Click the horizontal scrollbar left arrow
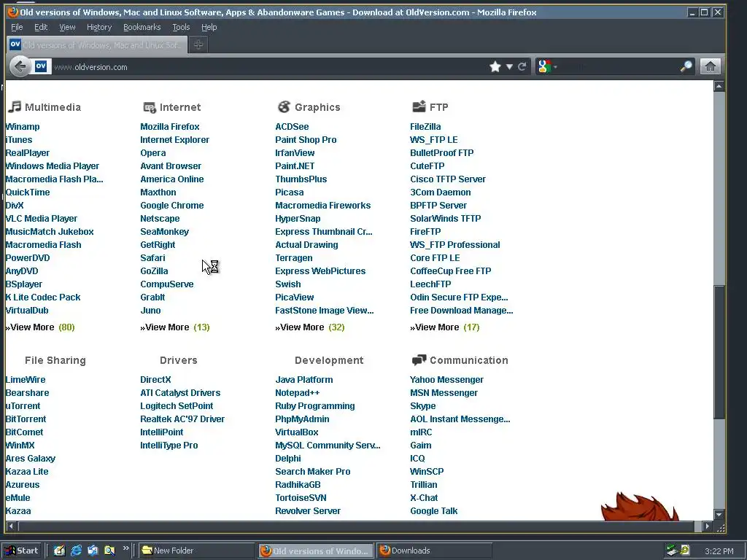The image size is (747, 560). (12, 526)
